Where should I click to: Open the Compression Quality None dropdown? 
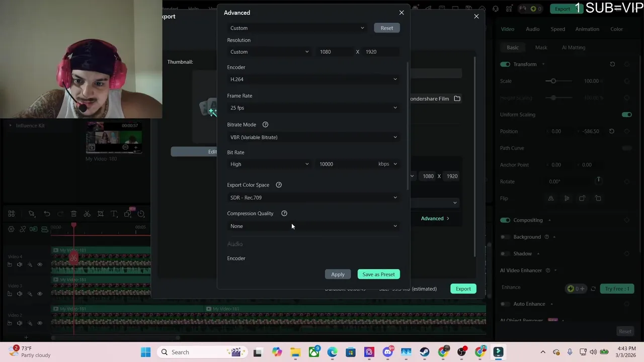[313, 226]
